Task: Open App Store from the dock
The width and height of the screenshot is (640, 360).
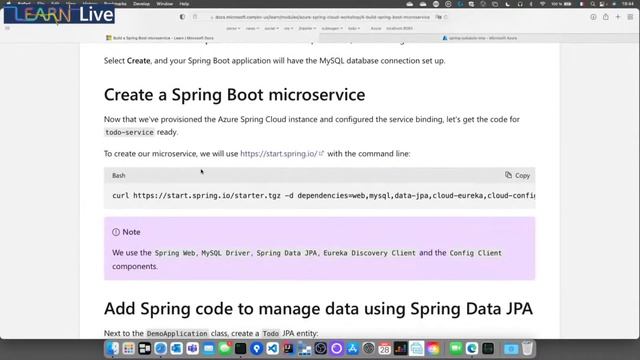Action: (353, 349)
